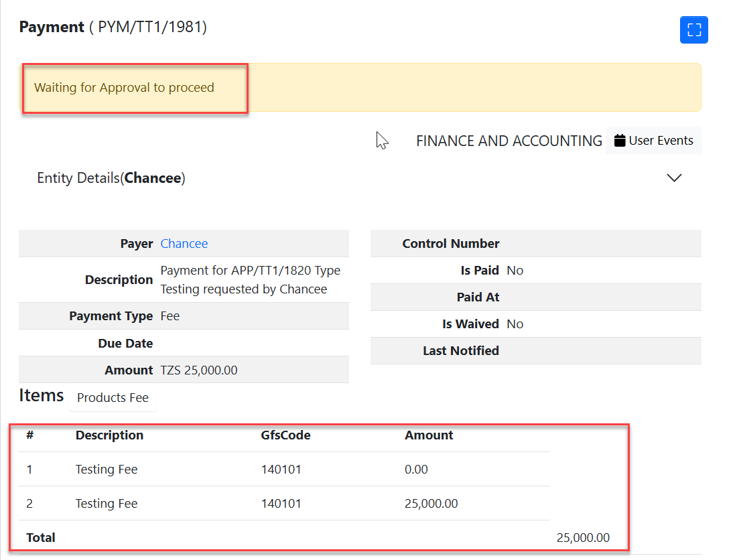
Task: Click the Payment PYM/TT1/1981 title
Action: click(x=113, y=27)
